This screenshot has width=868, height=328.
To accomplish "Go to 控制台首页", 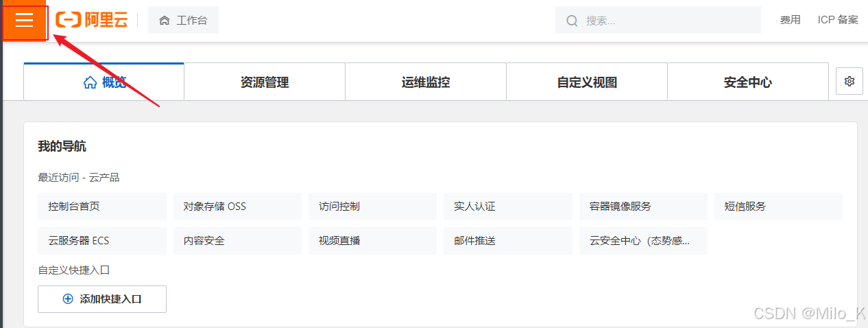I will 102,207.
